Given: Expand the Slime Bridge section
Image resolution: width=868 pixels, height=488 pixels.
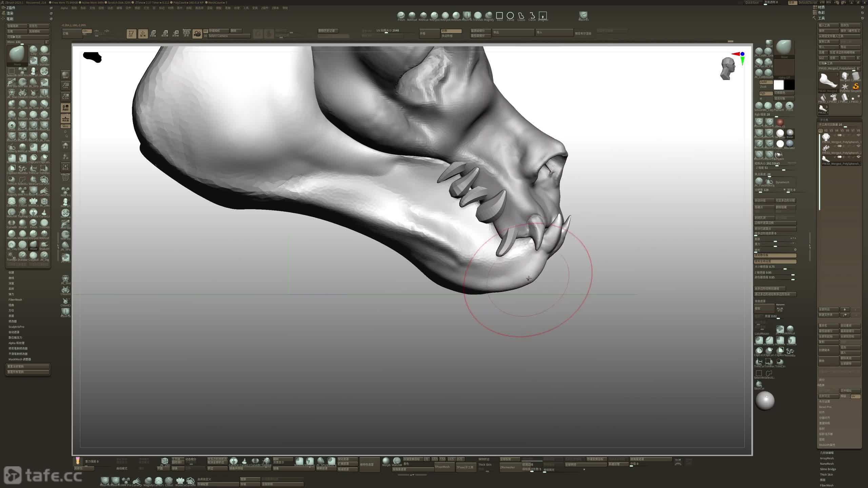Looking at the screenshot, I should [828, 469].
